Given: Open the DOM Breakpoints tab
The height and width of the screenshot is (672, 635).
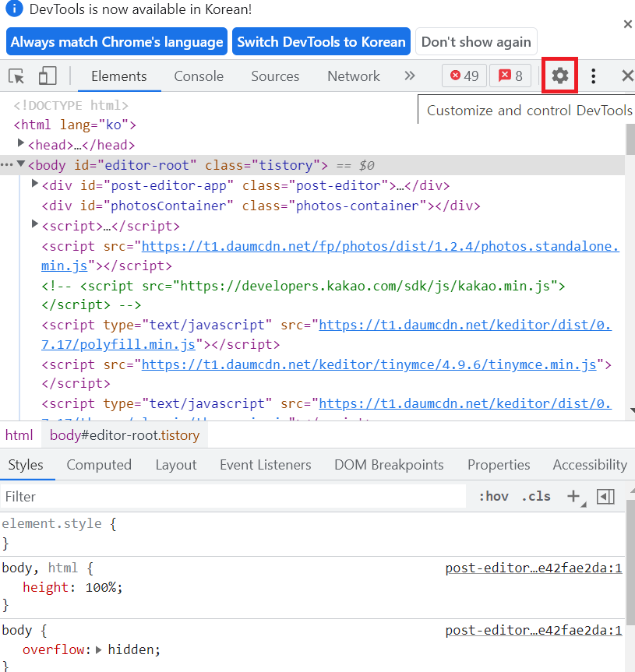Looking at the screenshot, I should (389, 465).
